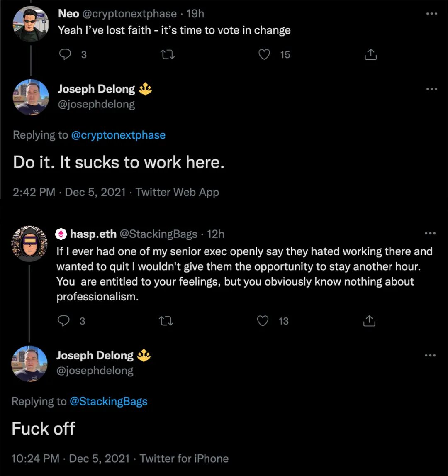Reply to Neo's tweet
Image resolution: width=448 pixels, height=476 pixels.
point(66,54)
